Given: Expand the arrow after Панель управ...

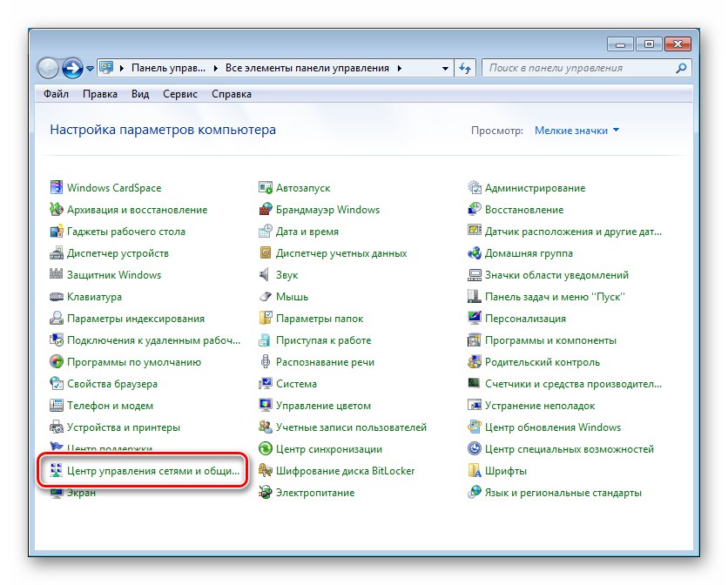Looking at the screenshot, I should point(215,68).
